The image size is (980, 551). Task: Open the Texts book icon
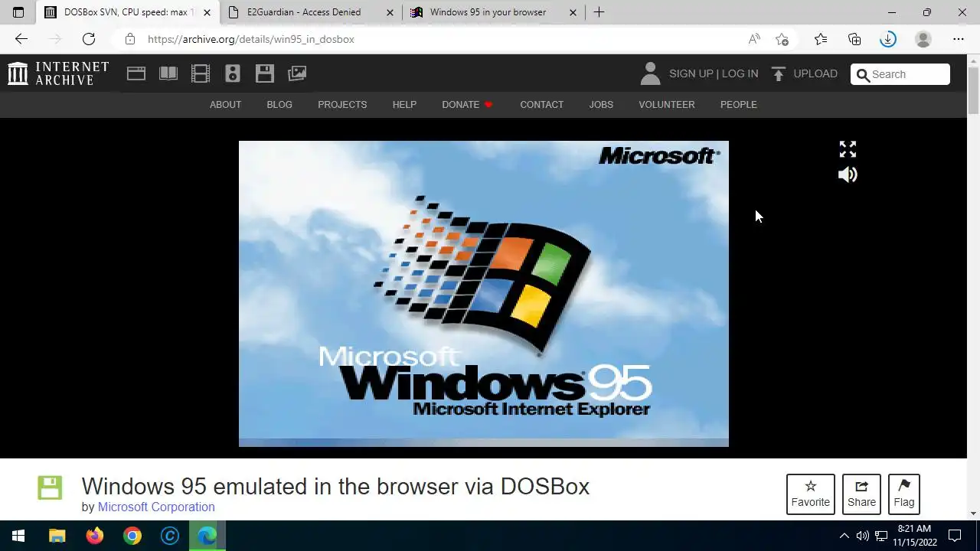[x=168, y=73]
